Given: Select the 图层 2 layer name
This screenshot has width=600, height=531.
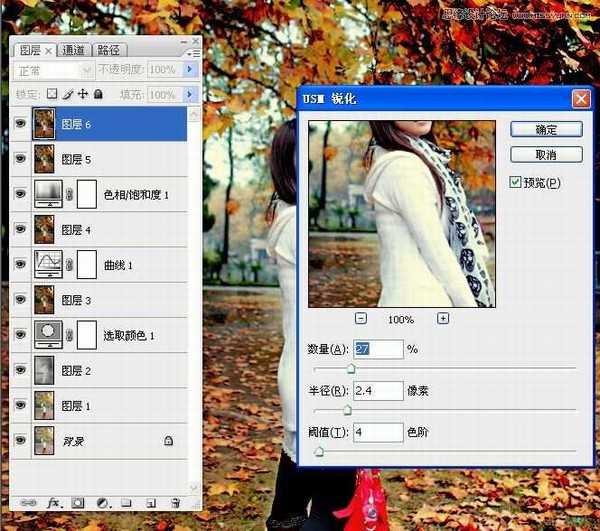Looking at the screenshot, I should click(76, 371).
